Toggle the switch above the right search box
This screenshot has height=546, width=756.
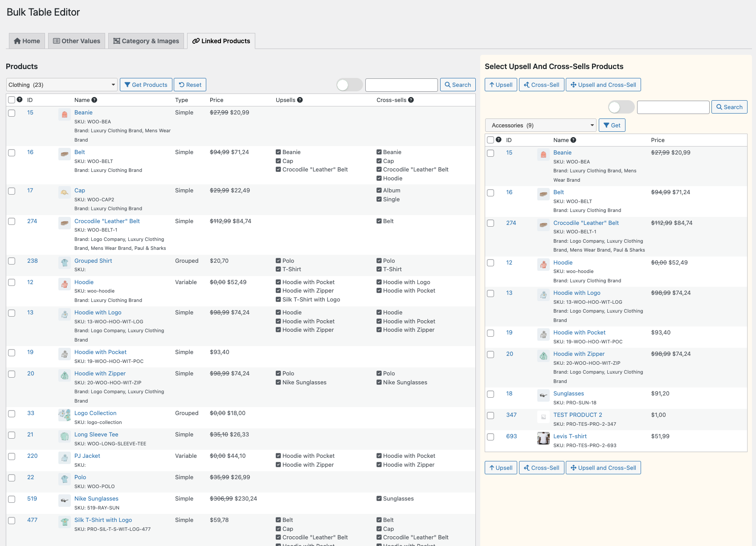pyautogui.click(x=621, y=107)
